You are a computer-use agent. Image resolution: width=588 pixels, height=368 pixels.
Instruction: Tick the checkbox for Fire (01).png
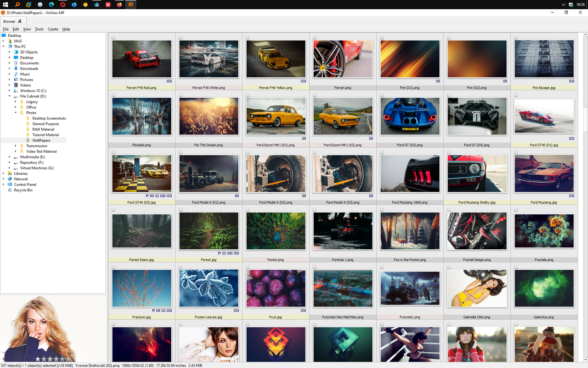(382, 38)
